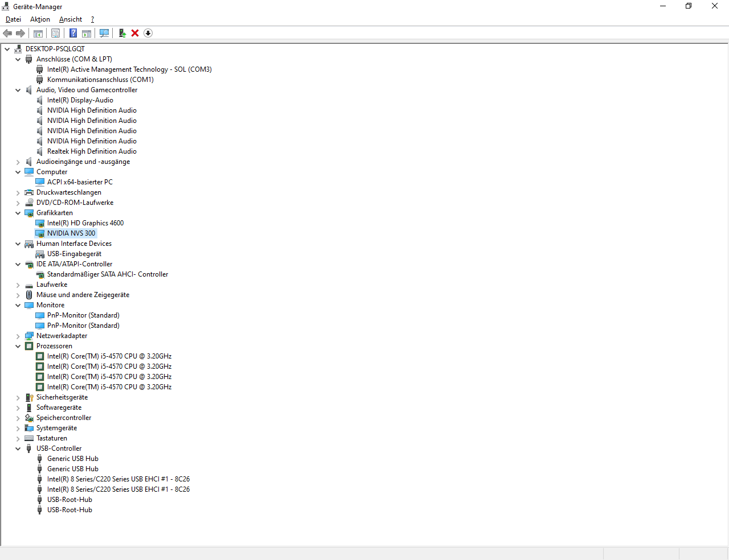The height and width of the screenshot is (560, 729).
Task: Click the mouse icon of Mäuse und andere Zeigegeräte
Action: click(29, 295)
